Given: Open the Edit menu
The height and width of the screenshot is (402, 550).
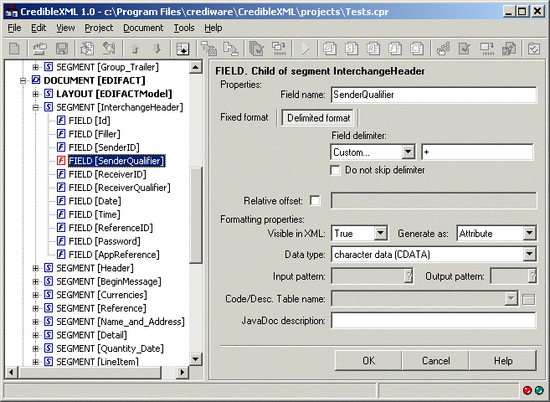Looking at the screenshot, I should coord(38,28).
